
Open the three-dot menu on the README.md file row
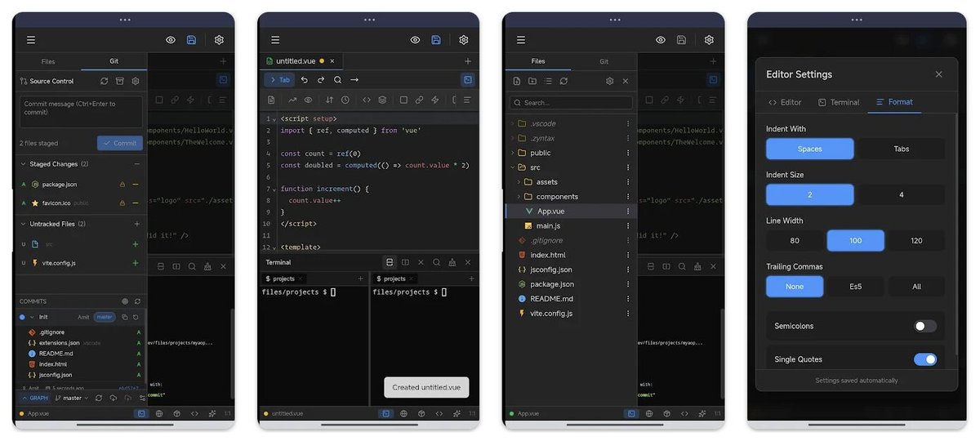coord(628,299)
